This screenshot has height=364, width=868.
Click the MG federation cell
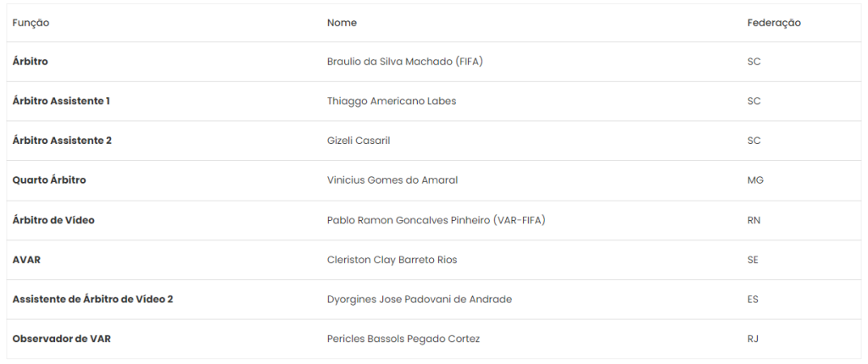(754, 179)
